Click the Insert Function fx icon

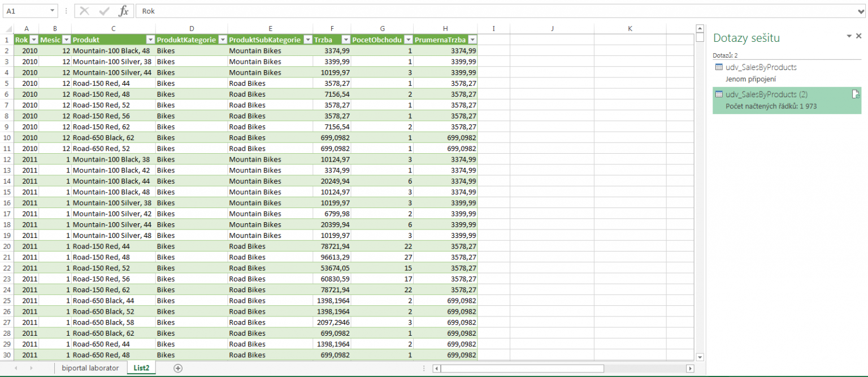[123, 11]
